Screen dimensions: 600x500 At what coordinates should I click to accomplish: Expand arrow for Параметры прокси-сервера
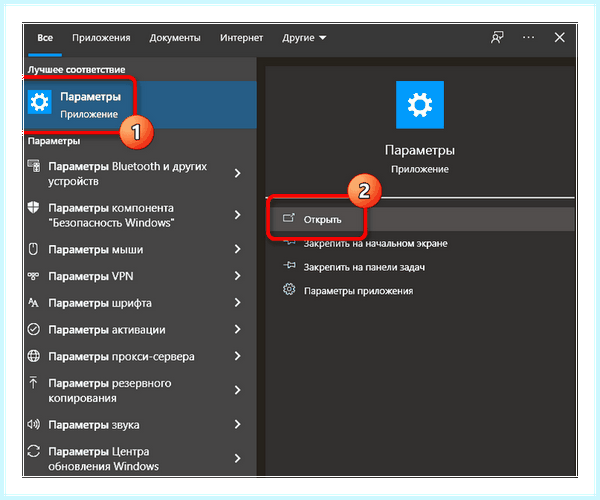(x=238, y=356)
